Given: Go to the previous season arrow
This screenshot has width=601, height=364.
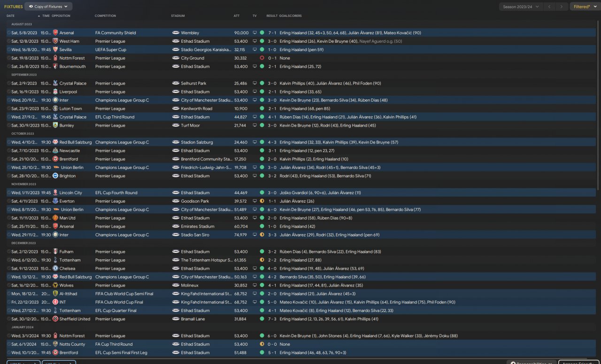Looking at the screenshot, I should (549, 7).
